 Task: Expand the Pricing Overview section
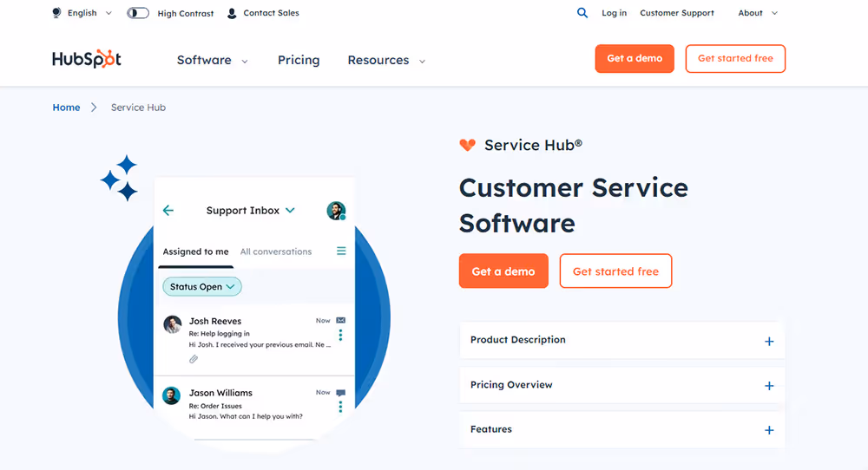pyautogui.click(x=621, y=385)
